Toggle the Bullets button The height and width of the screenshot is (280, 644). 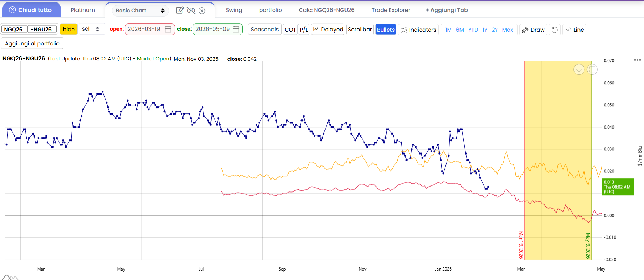(x=385, y=30)
